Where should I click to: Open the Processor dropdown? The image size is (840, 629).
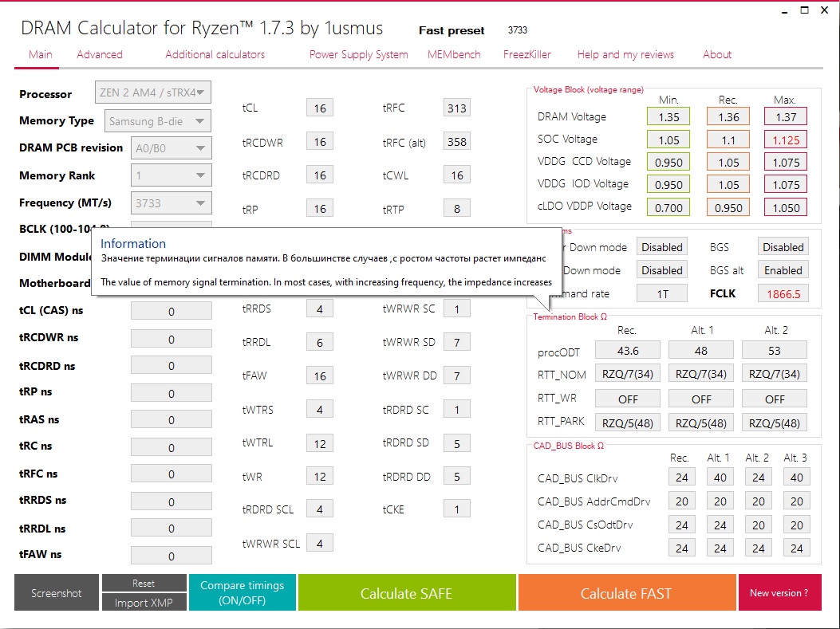[152, 92]
